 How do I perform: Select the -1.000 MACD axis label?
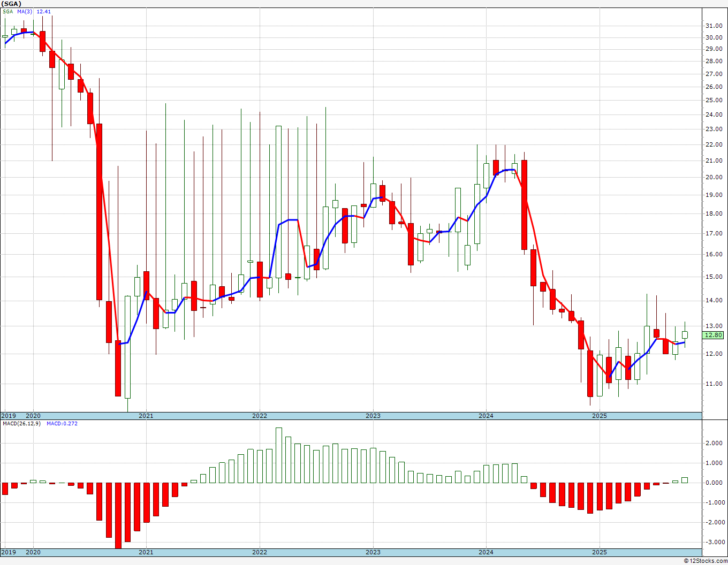click(715, 502)
